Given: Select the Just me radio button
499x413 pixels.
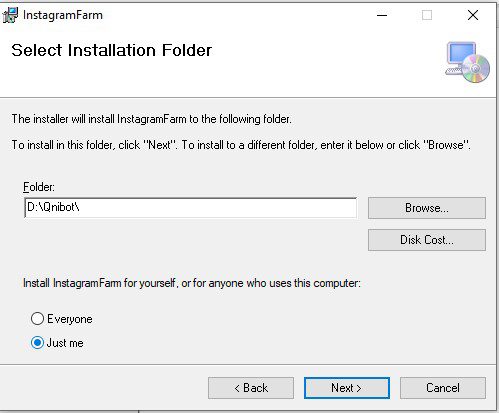Looking at the screenshot, I should coord(37,343).
